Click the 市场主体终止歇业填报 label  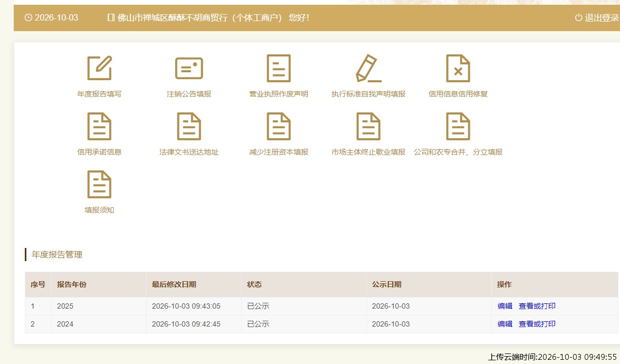pyautogui.click(x=368, y=152)
